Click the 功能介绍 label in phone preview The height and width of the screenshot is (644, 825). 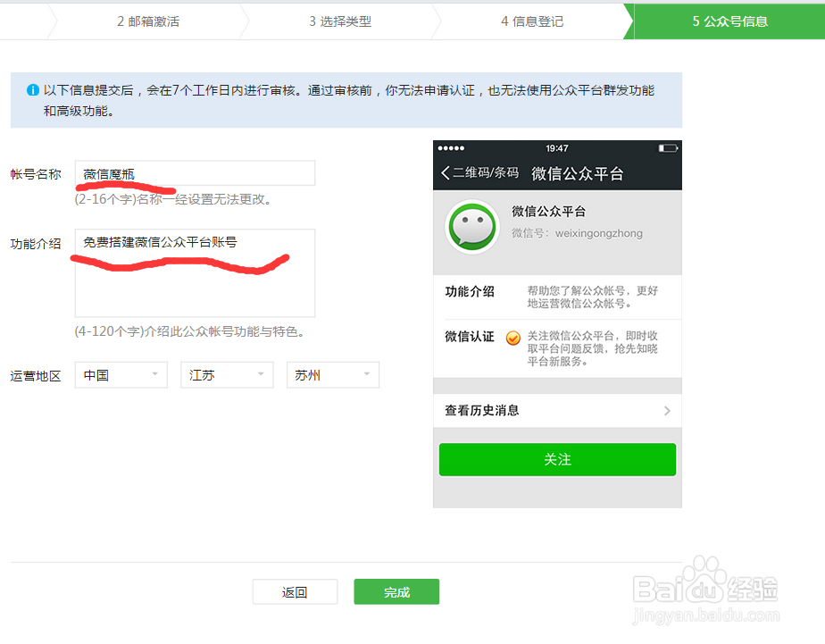(x=470, y=291)
